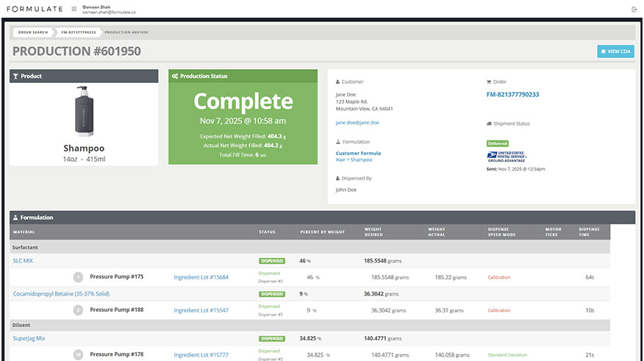Open the SLC MIX material link

tap(23, 261)
